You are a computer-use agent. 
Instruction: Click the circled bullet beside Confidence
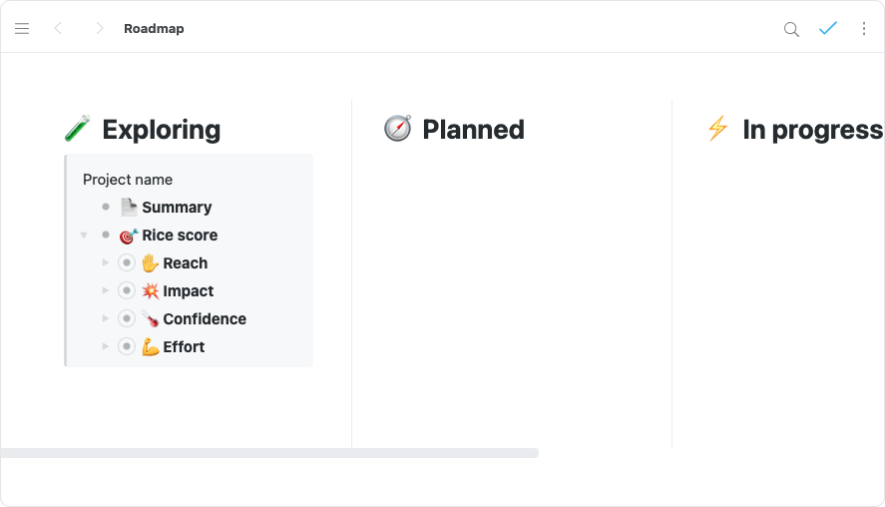pyautogui.click(x=126, y=319)
